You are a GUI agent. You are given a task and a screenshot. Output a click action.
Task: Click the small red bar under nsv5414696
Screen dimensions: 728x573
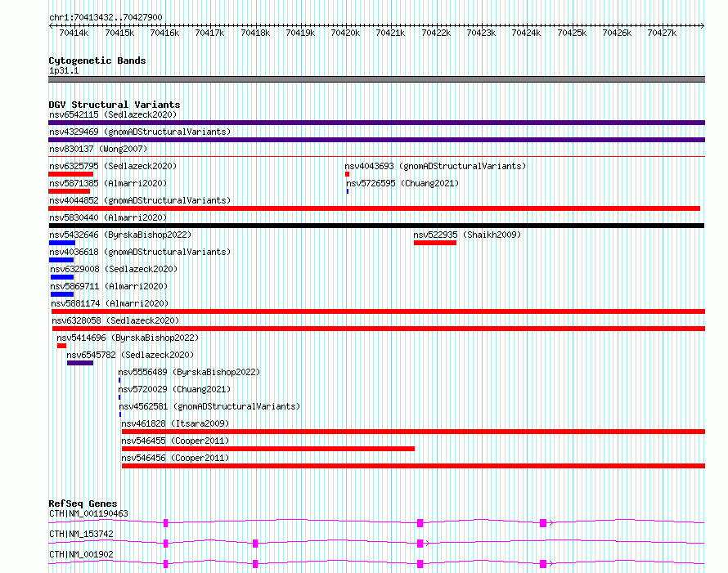coord(61,346)
